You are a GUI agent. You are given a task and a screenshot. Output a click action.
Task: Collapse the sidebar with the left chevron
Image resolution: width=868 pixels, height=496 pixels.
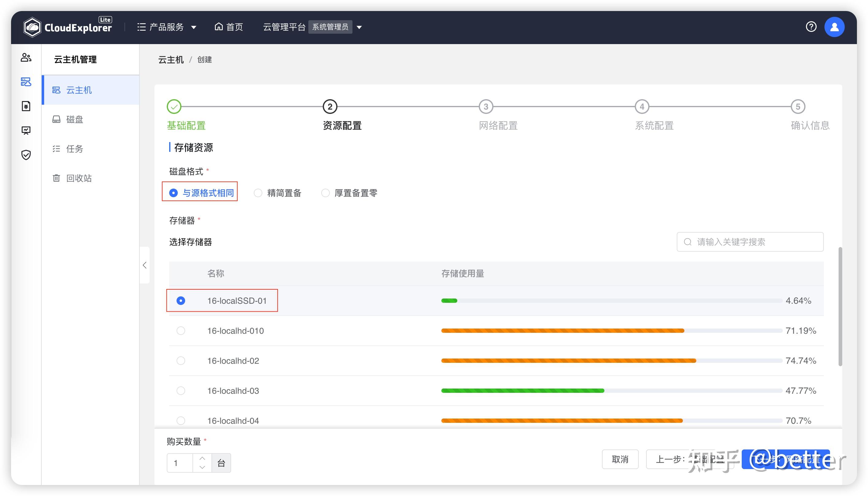coord(145,265)
